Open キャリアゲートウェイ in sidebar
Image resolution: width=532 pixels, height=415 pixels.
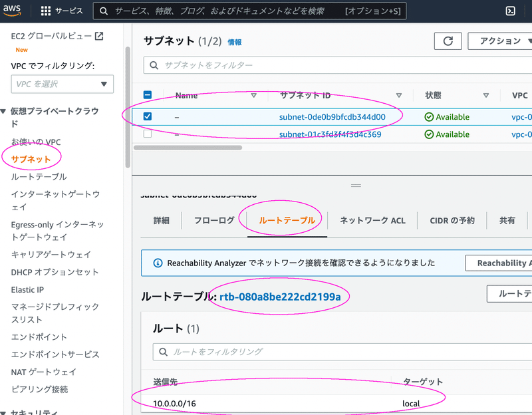click(x=51, y=255)
